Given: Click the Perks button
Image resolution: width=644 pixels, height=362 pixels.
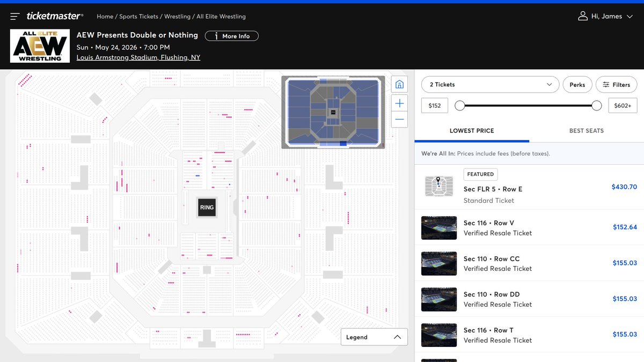Looking at the screenshot, I should coord(577,85).
